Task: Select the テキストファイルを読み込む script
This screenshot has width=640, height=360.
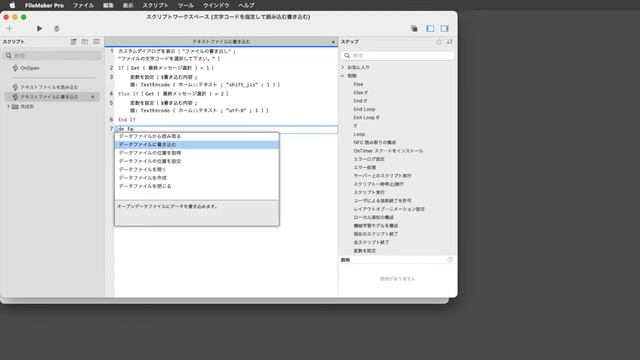Action: coord(49,87)
